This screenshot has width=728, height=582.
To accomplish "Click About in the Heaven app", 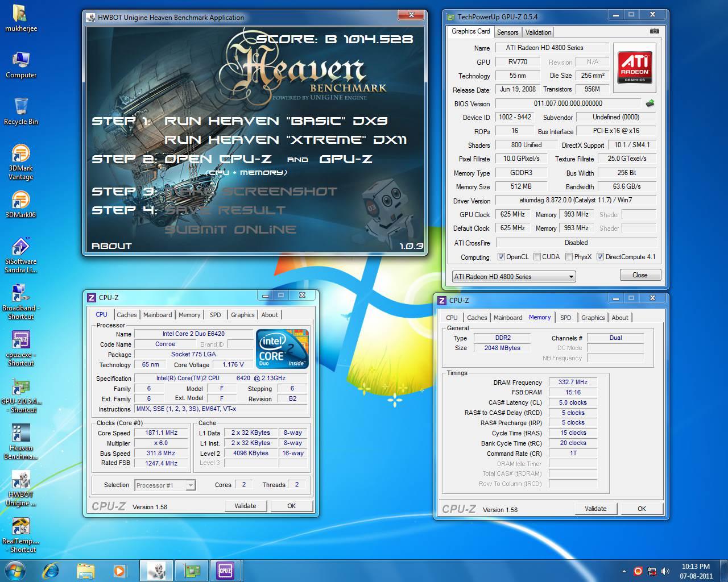I will tap(111, 246).
